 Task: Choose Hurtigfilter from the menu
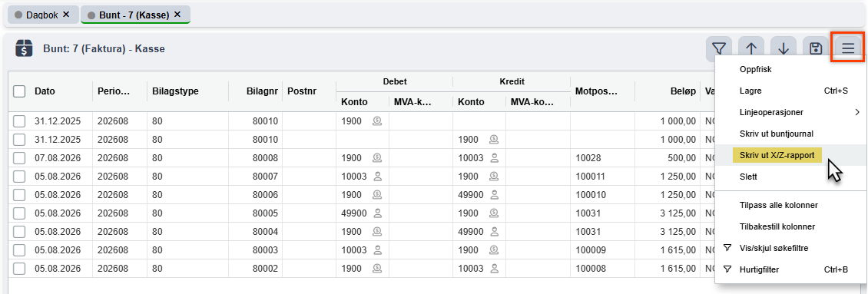[x=790, y=269]
